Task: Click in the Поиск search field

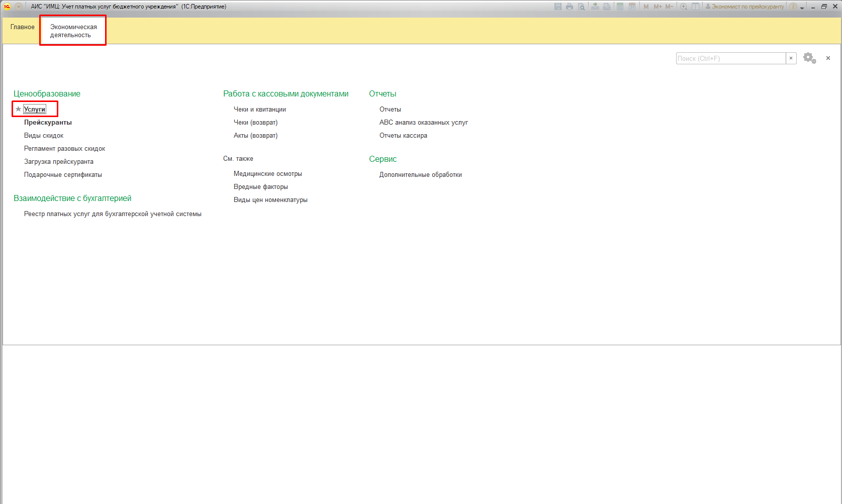Action: point(730,58)
